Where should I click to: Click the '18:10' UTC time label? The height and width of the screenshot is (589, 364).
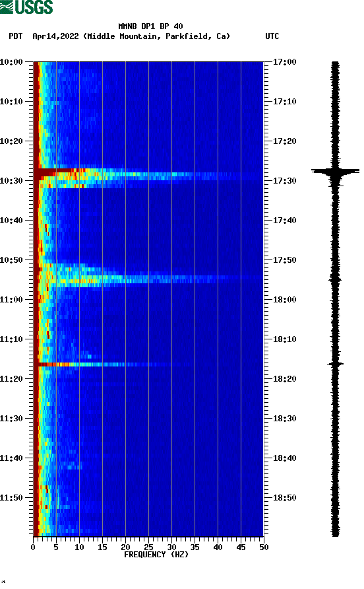click(284, 339)
